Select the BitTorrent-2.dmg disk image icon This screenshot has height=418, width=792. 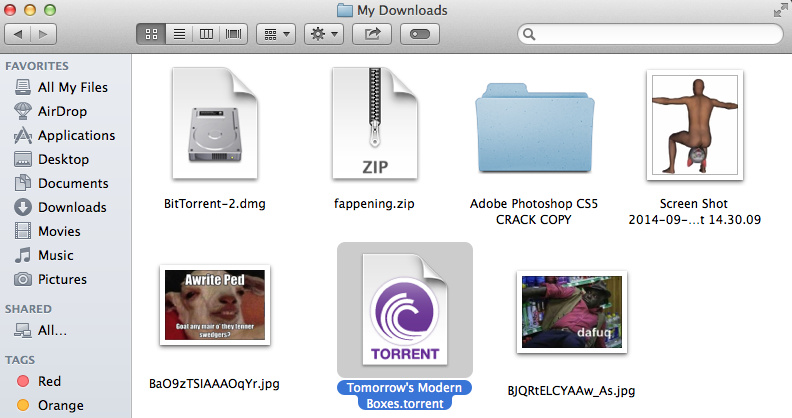click(x=215, y=124)
